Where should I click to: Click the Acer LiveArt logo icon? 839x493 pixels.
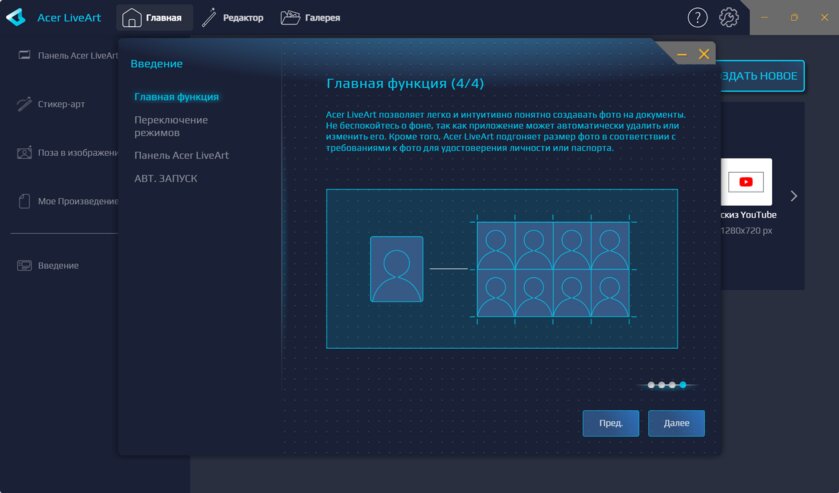[16, 17]
